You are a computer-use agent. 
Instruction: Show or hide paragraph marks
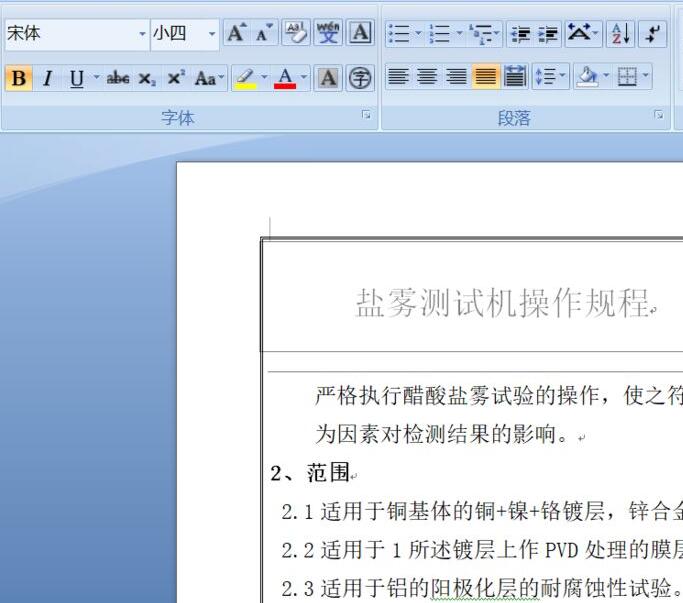point(653,34)
